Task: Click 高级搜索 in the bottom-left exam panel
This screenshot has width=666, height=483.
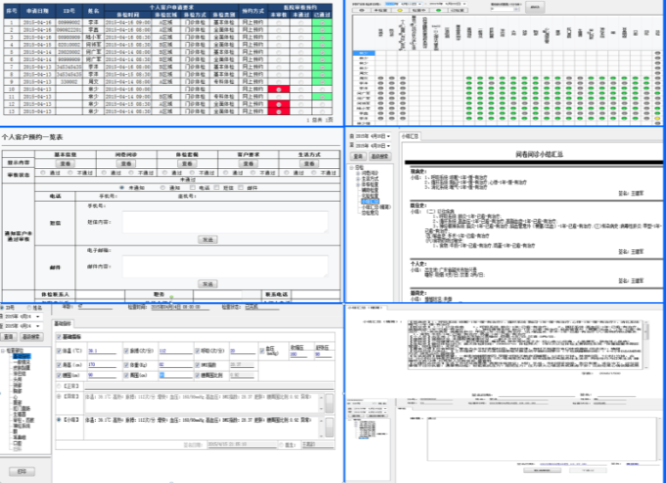Action: point(31,337)
